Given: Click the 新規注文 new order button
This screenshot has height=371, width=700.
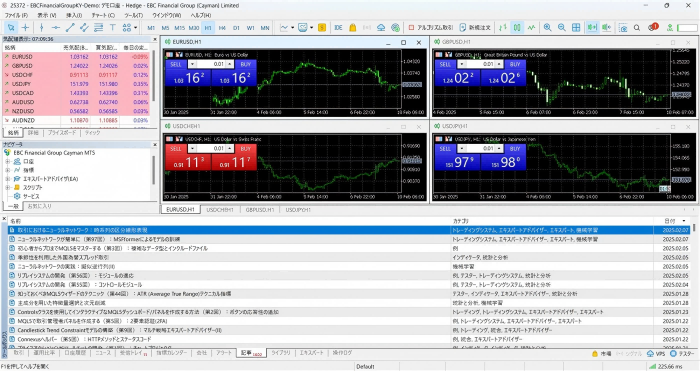Looking at the screenshot, I should pos(475,28).
